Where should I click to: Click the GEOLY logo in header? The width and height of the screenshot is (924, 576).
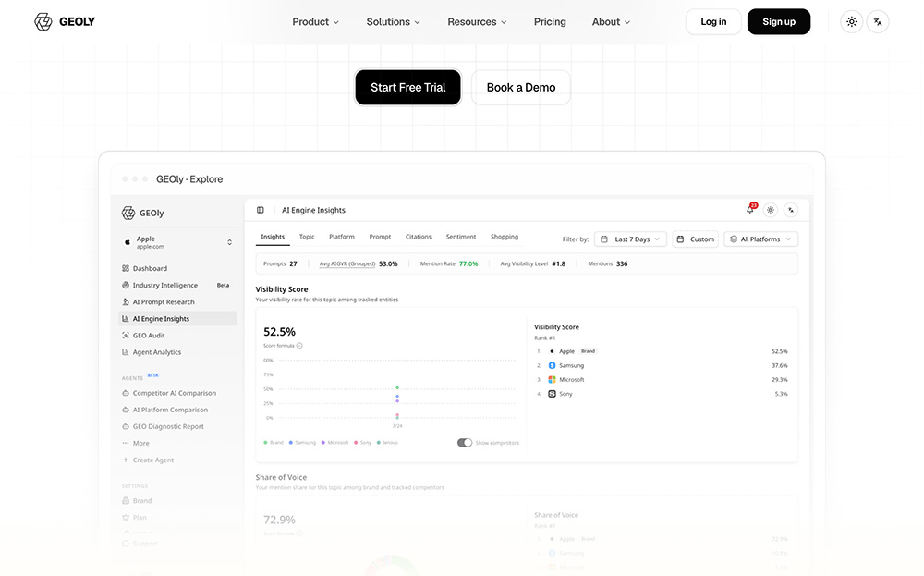[65, 22]
